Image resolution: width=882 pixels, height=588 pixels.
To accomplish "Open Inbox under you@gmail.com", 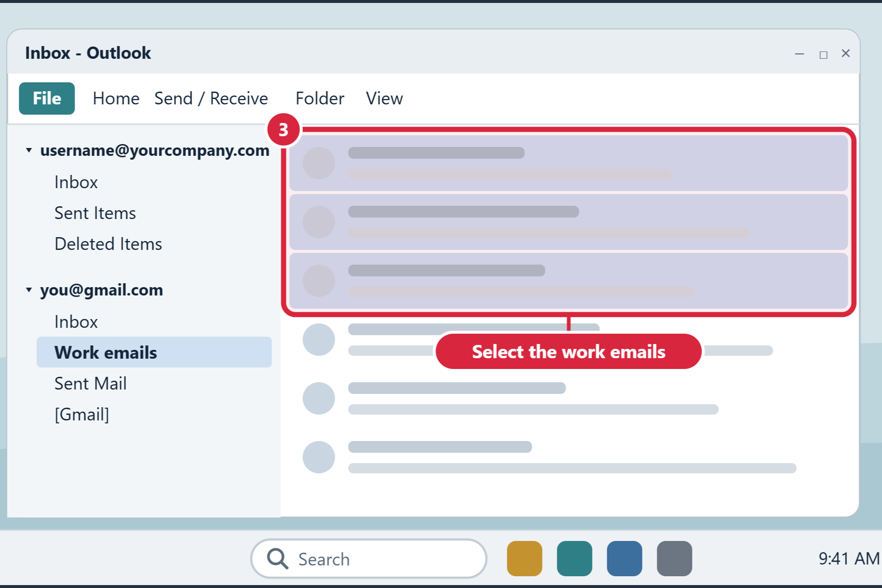I will [x=76, y=322].
